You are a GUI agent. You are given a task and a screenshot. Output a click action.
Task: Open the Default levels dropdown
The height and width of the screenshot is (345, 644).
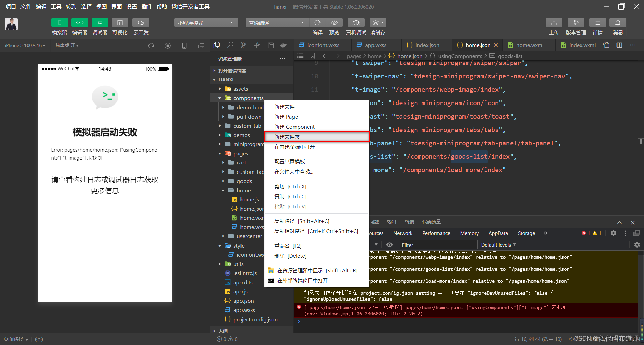point(498,245)
